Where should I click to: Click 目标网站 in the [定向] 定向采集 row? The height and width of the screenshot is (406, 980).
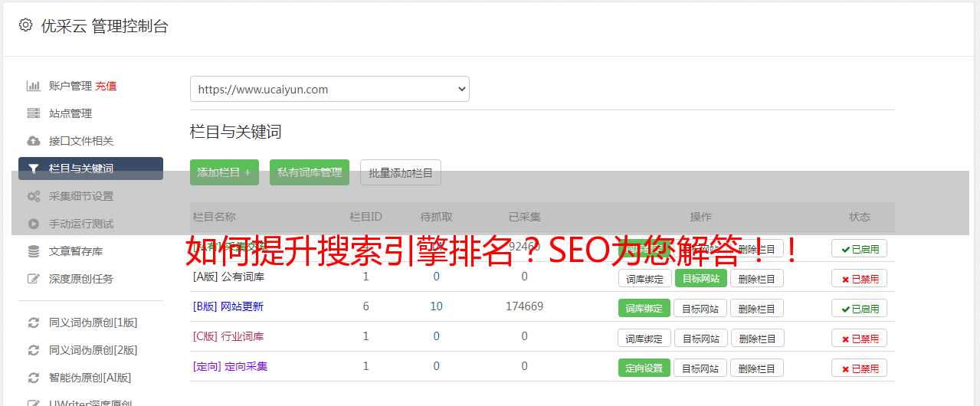(x=701, y=368)
